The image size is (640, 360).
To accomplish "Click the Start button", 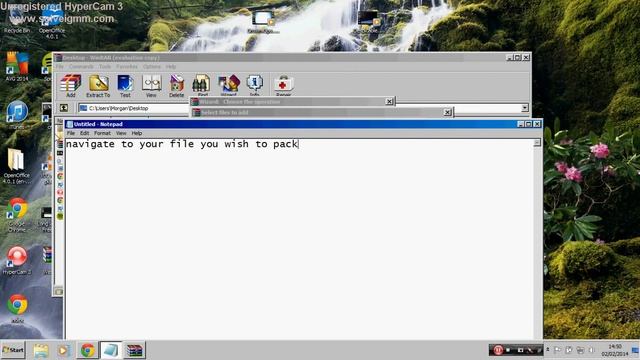I will (13, 350).
